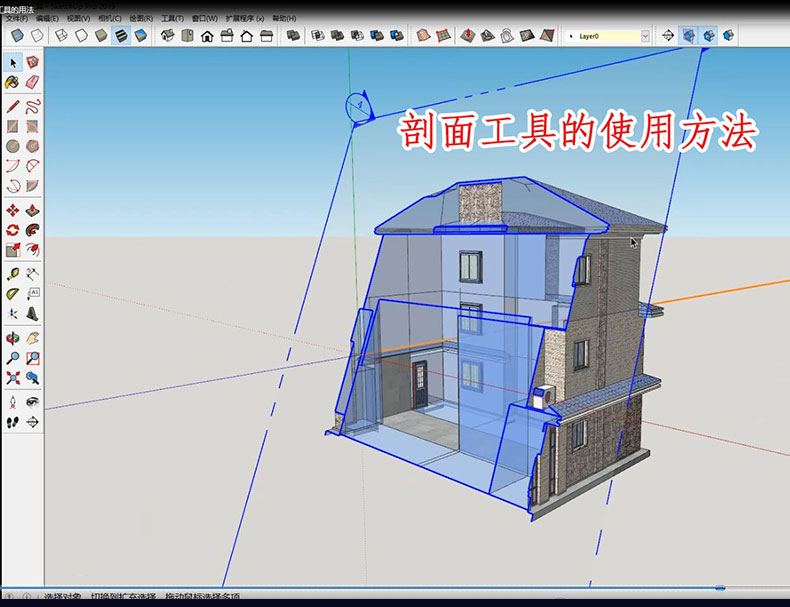Viewport: 790px width, 607px height.
Task: Open the 文件(F) menu
Action: [18, 18]
